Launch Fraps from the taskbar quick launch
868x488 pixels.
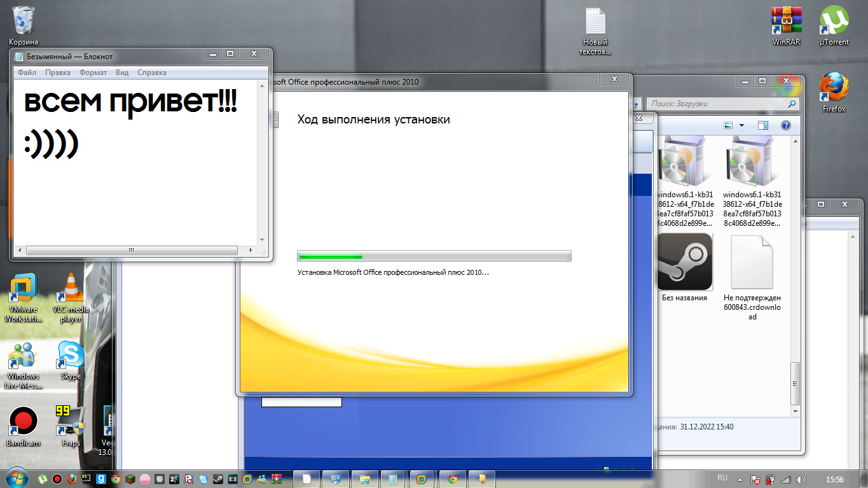pyautogui.click(x=86, y=478)
